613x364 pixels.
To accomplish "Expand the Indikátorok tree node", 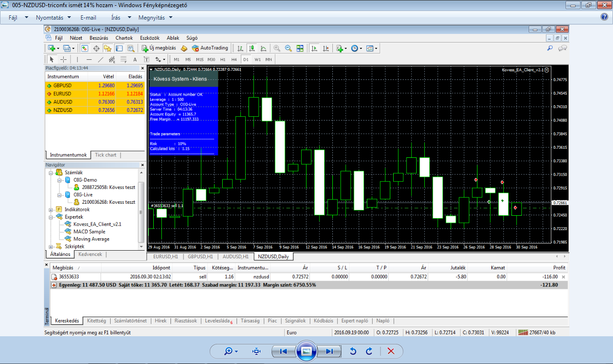I will (x=51, y=210).
